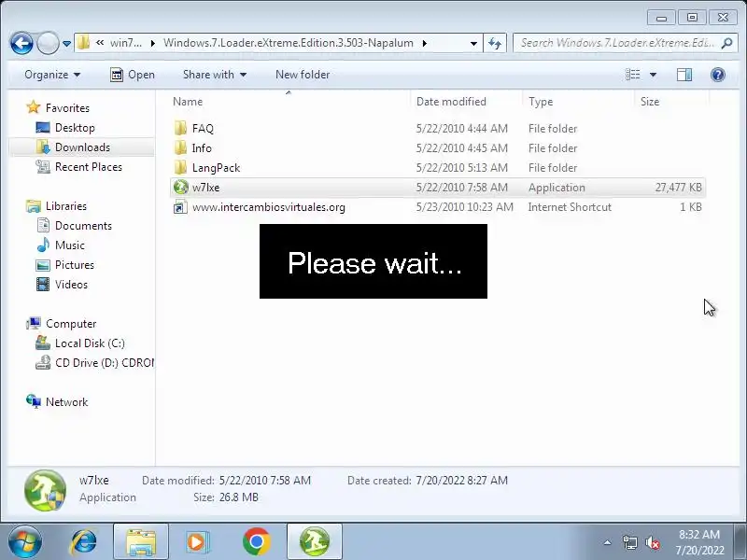The height and width of the screenshot is (560, 747).
Task: Launch Google Chrome from taskbar
Action: tap(256, 541)
